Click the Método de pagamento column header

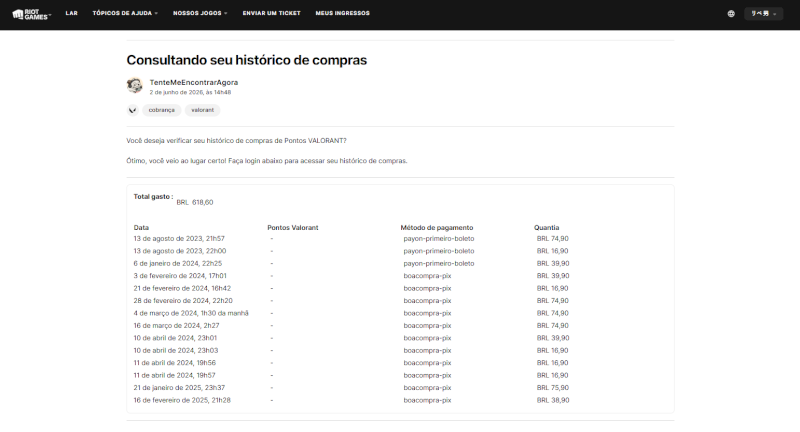coord(437,227)
